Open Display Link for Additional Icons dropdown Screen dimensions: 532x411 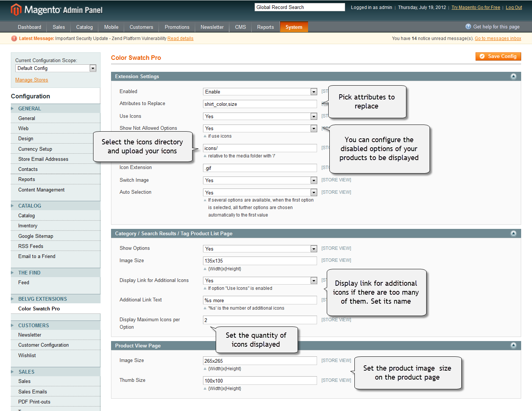point(260,280)
